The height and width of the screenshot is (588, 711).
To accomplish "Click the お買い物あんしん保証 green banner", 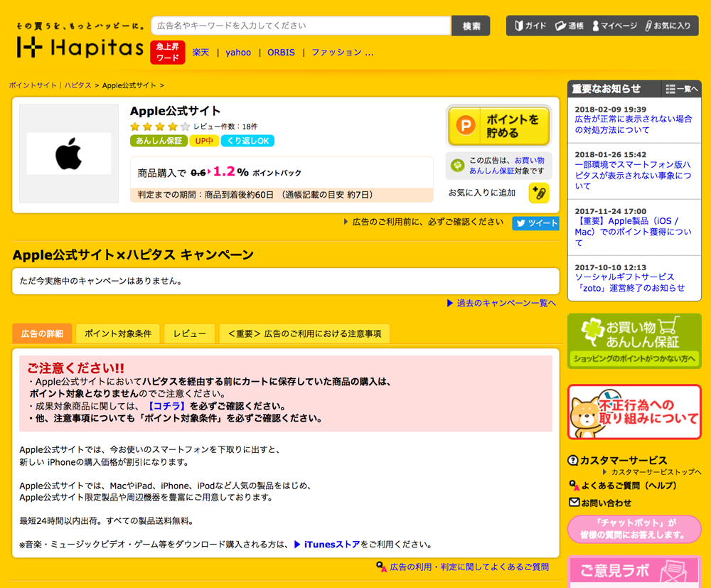I will pyautogui.click(x=634, y=341).
